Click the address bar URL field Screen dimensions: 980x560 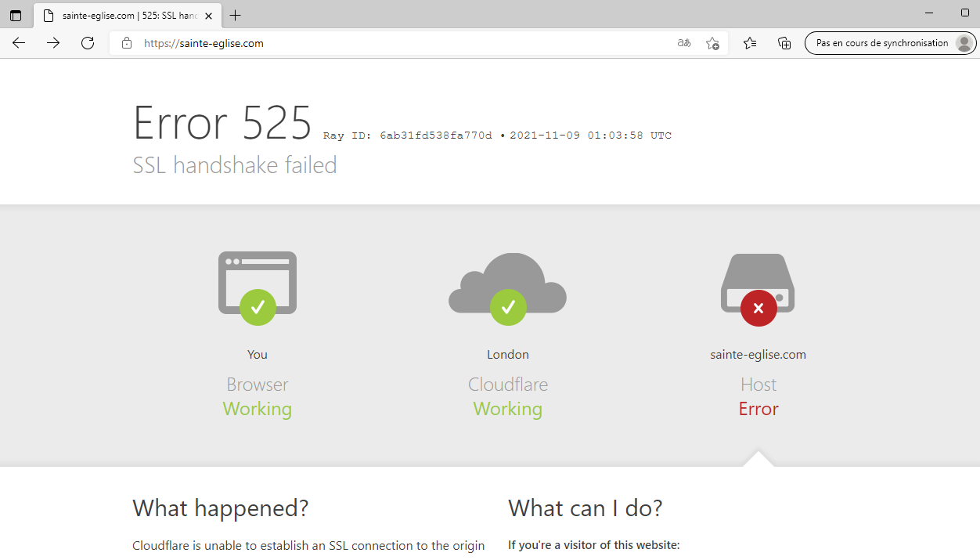(x=391, y=43)
